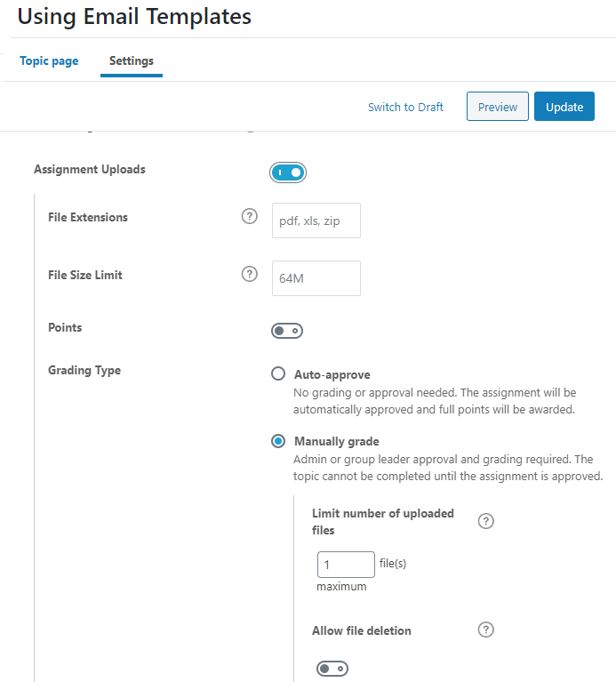Select the Manually grade radio button
This screenshot has height=682, width=616.
278,441
